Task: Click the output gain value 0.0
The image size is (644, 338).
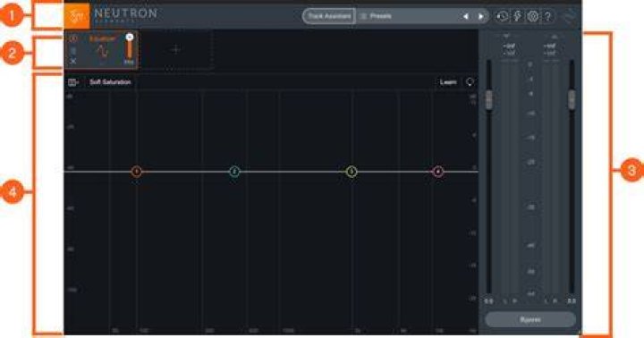Action: [572, 301]
